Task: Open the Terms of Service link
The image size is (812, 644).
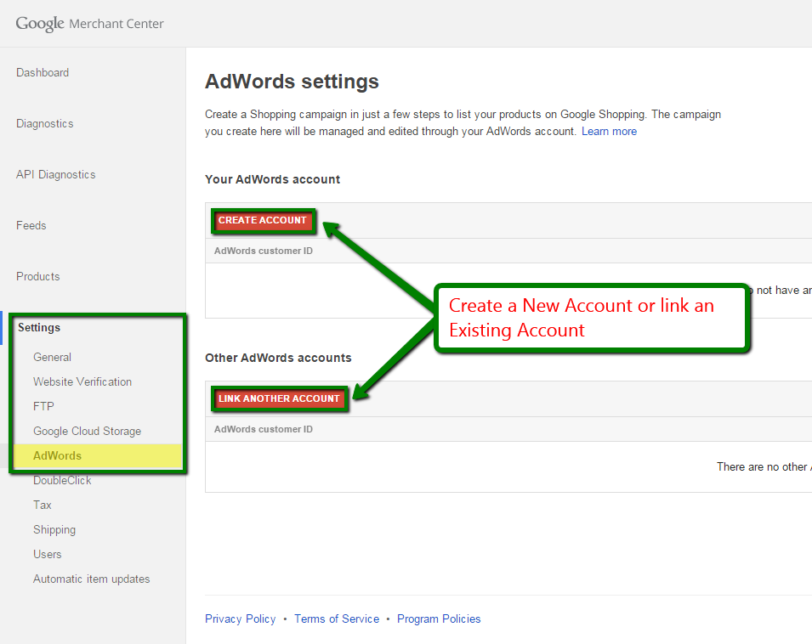Action: tap(337, 619)
